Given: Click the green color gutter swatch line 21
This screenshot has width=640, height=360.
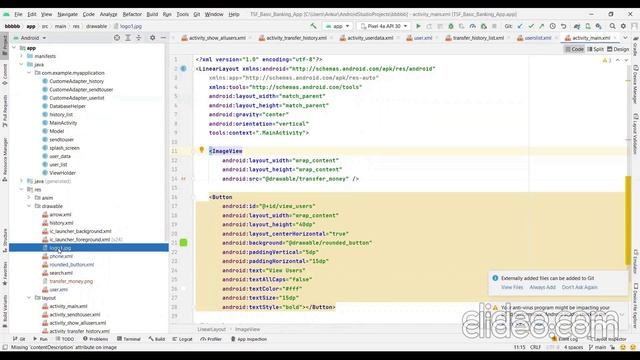Looking at the screenshot, I should coord(184,243).
